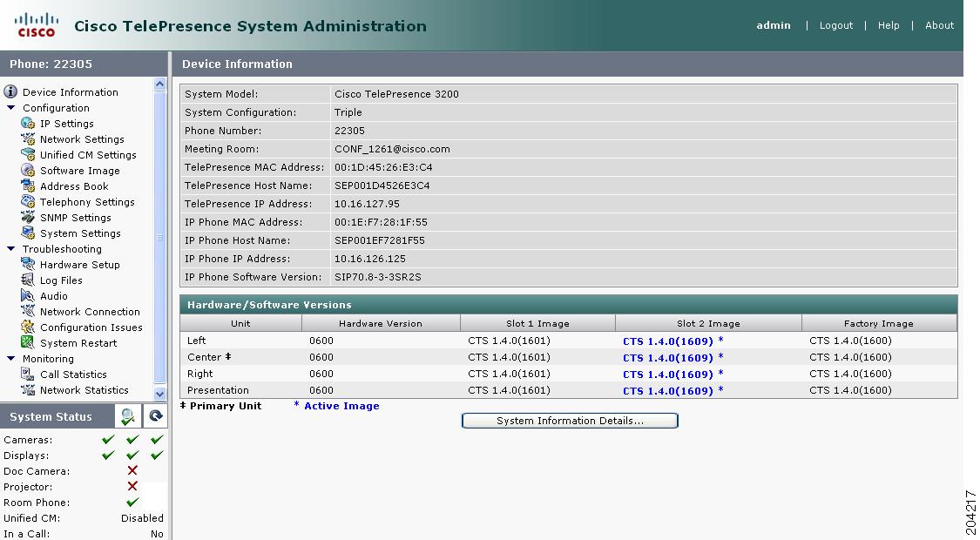Click the System Settings icon

[28, 233]
